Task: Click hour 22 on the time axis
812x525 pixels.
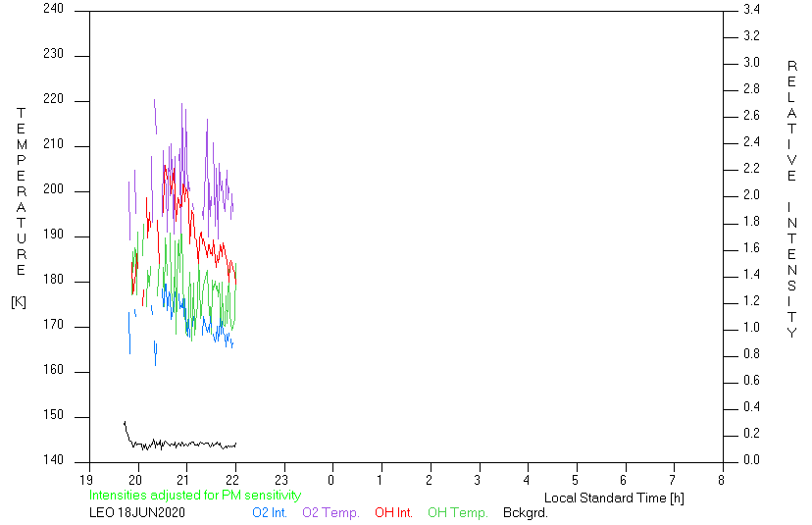Action: pos(232,480)
